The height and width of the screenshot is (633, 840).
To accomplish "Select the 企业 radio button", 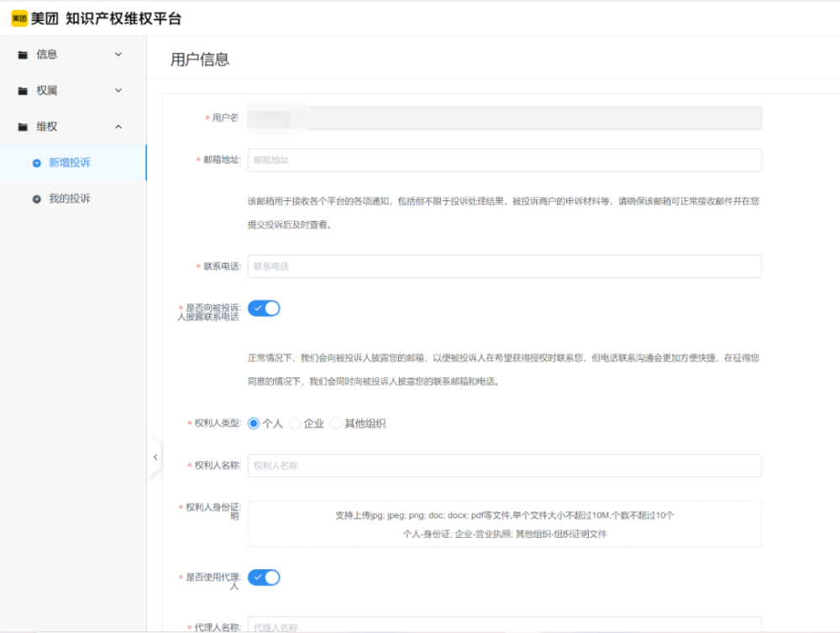I will (295, 424).
